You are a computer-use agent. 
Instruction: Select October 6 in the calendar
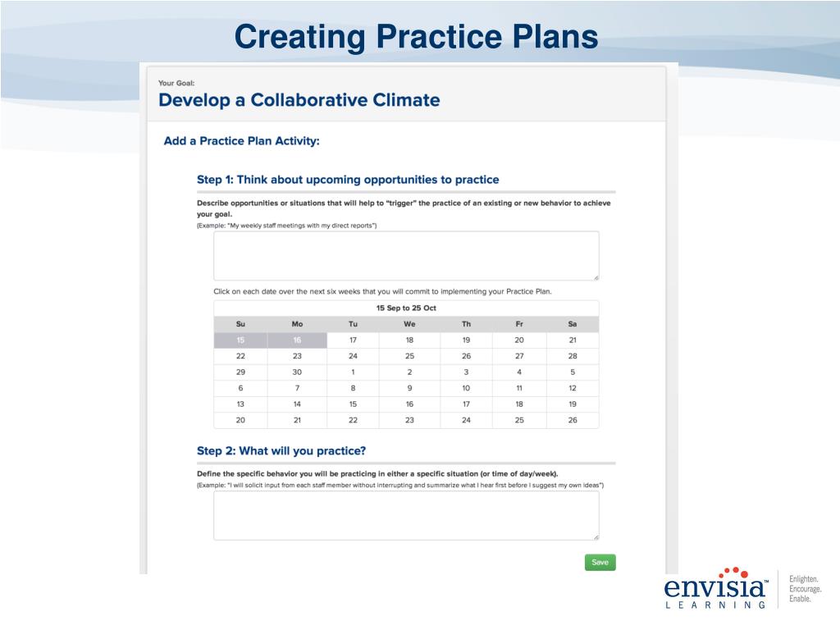tap(240, 388)
